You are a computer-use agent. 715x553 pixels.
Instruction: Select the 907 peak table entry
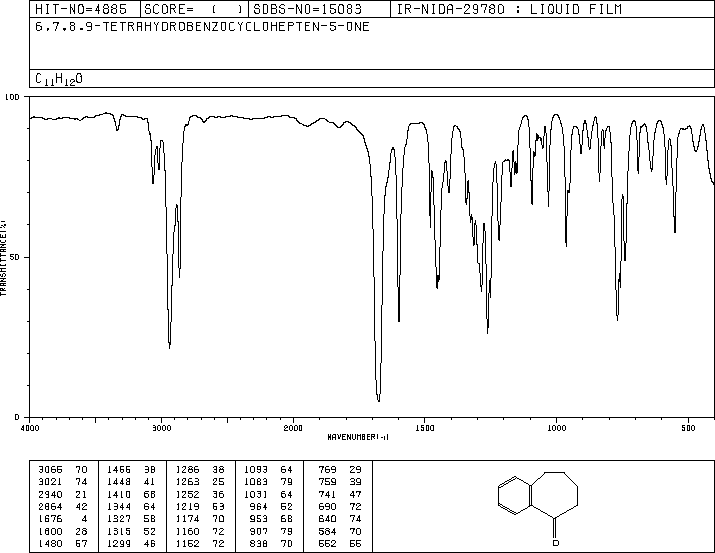[x=271, y=532]
